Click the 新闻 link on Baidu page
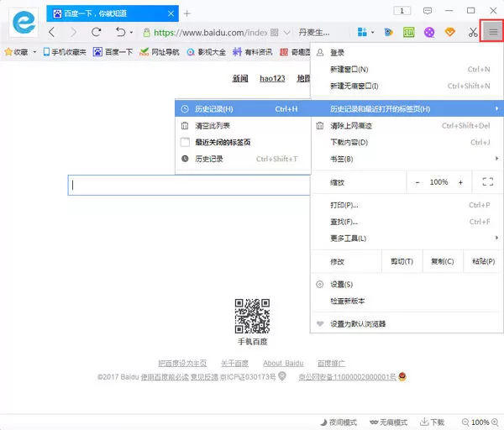This screenshot has height=430, width=504. point(240,78)
